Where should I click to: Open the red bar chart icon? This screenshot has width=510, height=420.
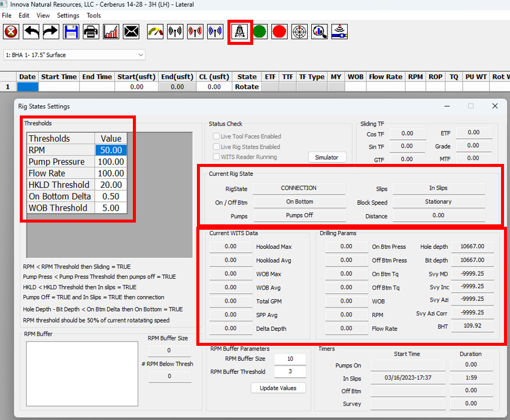pyautogui.click(x=111, y=32)
